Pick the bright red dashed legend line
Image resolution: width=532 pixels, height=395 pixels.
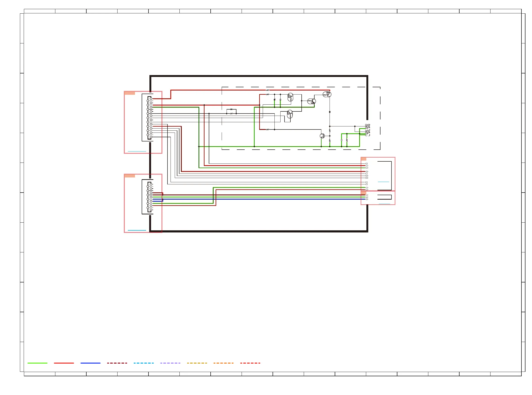click(x=250, y=363)
